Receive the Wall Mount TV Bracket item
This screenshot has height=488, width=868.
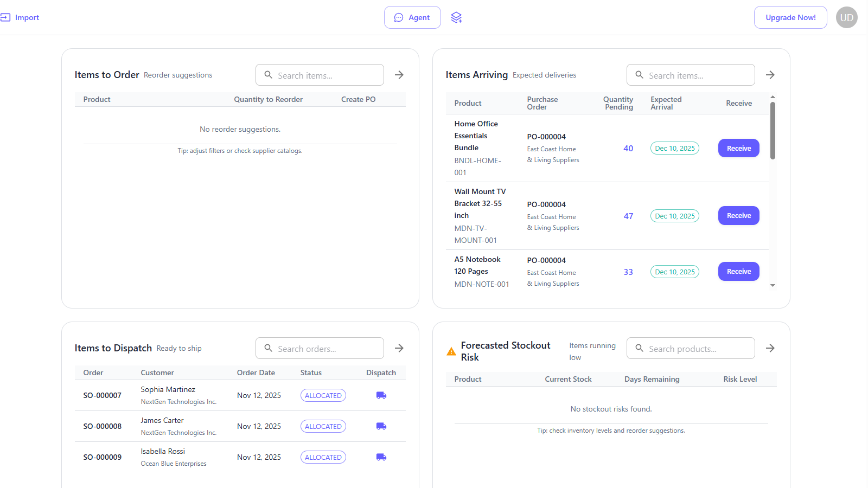739,216
